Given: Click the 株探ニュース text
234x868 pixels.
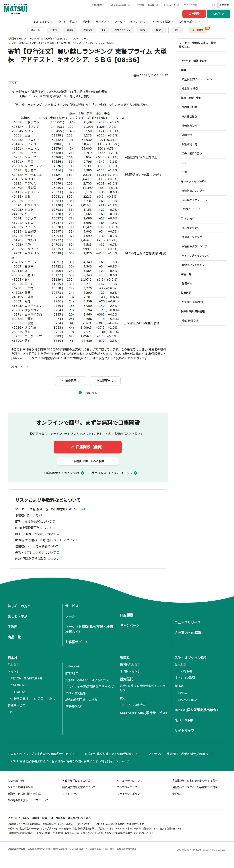Looking at the screenshot, I should tap(20, 367).
